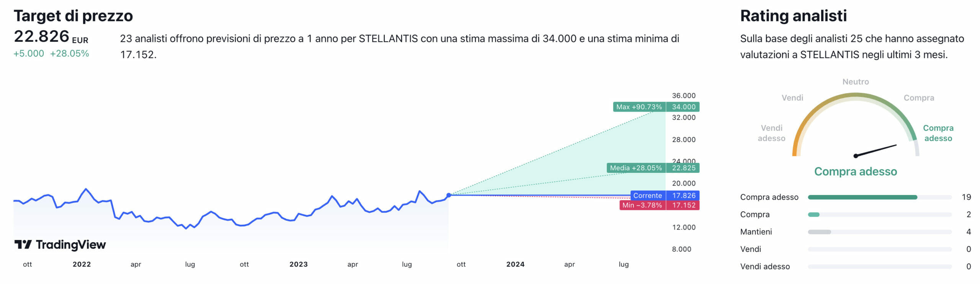Click the gauge needle pivot point

coord(856,156)
